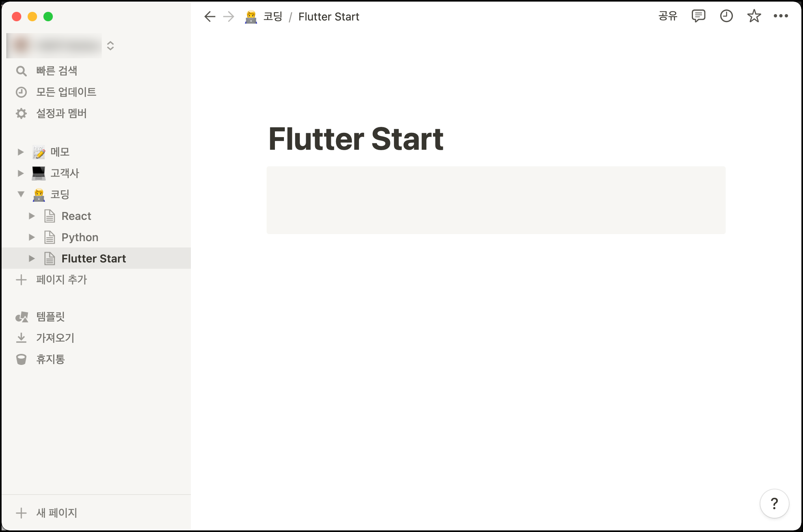
Task: Open the comments icon in top bar
Action: point(698,16)
